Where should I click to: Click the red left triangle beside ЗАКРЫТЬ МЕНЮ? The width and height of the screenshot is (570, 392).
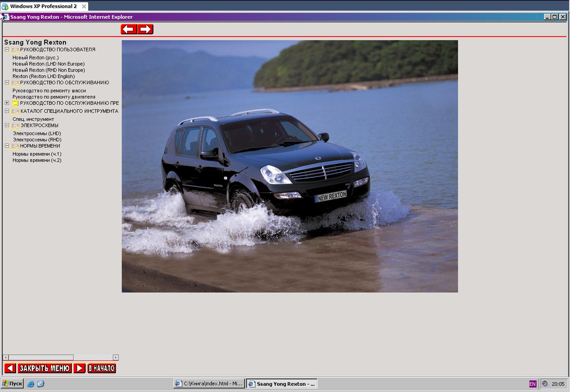coord(10,368)
